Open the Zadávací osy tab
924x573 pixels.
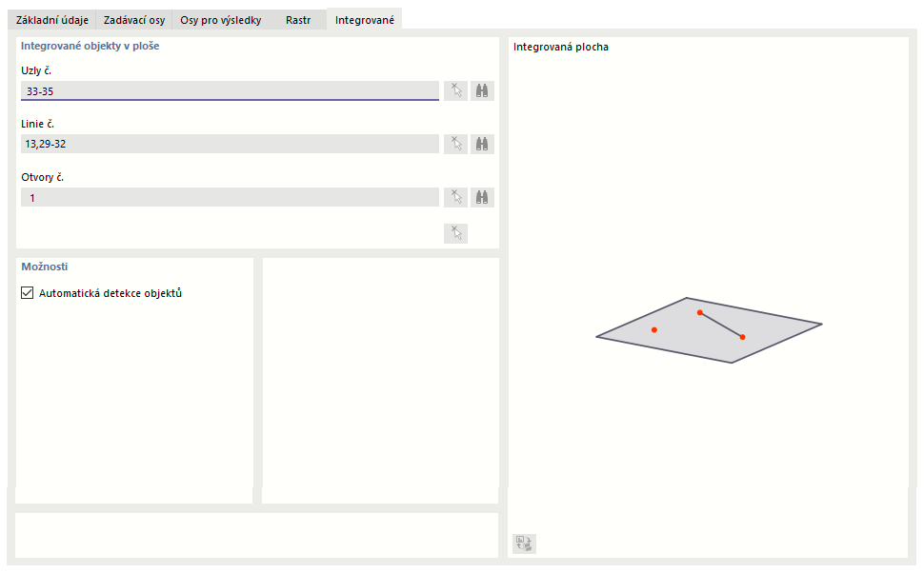134,19
